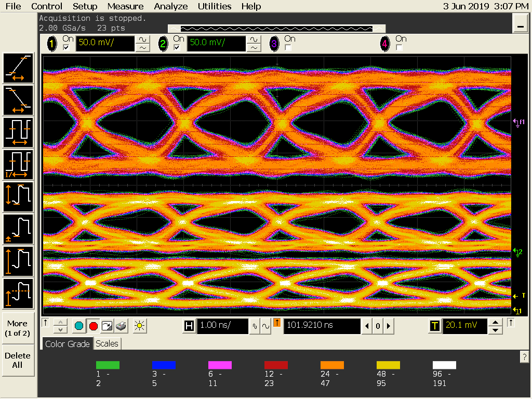Click the purple channel 3 button

coord(274,44)
